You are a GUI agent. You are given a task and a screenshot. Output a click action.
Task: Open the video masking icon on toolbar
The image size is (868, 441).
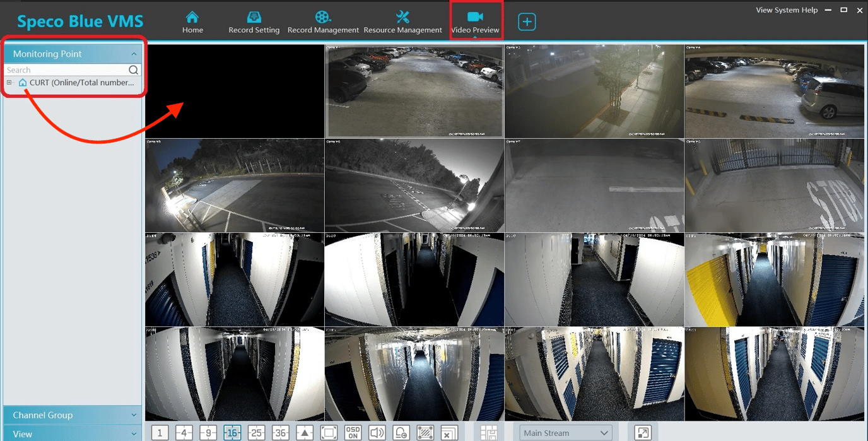coord(425,433)
